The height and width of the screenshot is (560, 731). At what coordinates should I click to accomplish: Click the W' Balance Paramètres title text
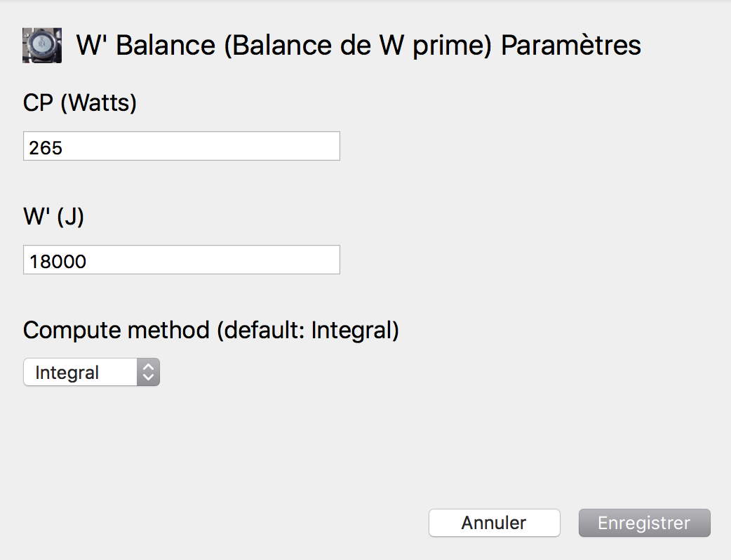click(358, 45)
